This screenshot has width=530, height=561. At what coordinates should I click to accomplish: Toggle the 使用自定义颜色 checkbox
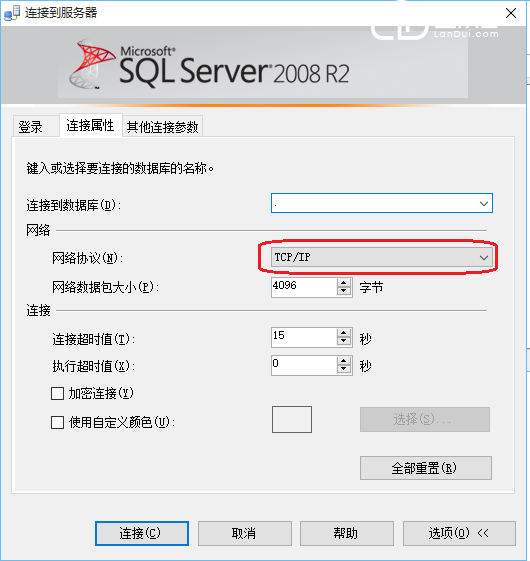(x=58, y=422)
